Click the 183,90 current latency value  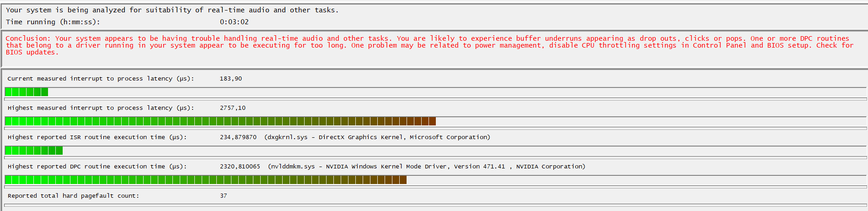coord(231,79)
